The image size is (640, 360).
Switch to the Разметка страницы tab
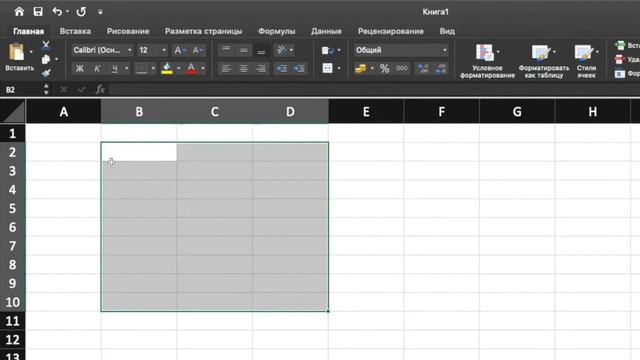pyautogui.click(x=203, y=31)
